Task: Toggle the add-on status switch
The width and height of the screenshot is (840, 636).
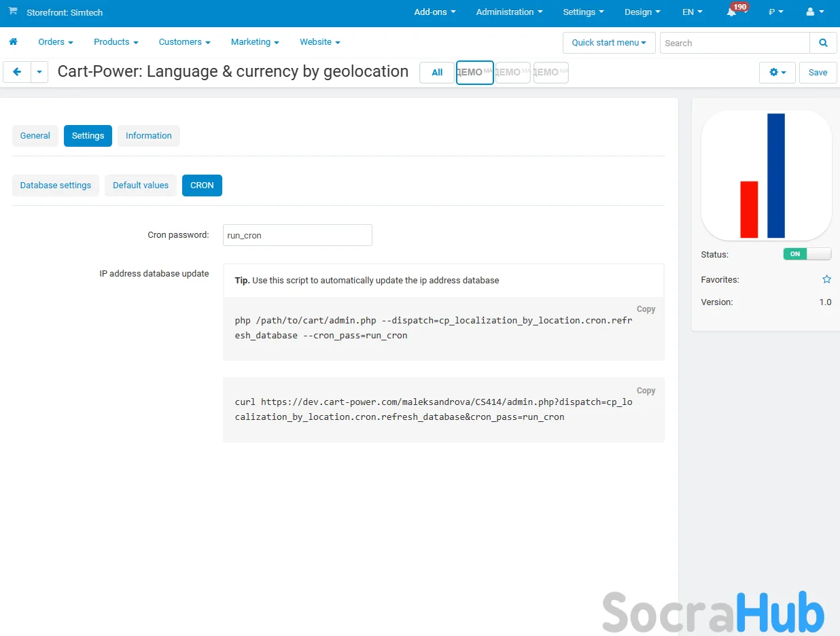Action: tap(807, 254)
